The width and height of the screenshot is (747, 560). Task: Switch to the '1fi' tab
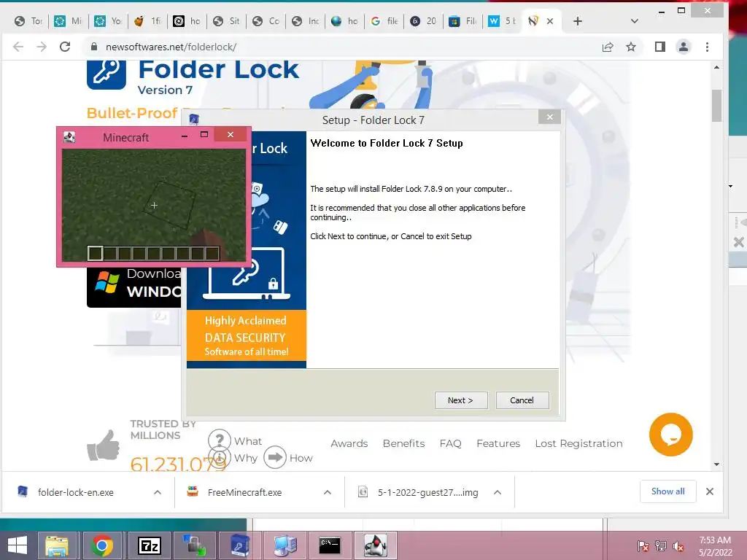147,21
